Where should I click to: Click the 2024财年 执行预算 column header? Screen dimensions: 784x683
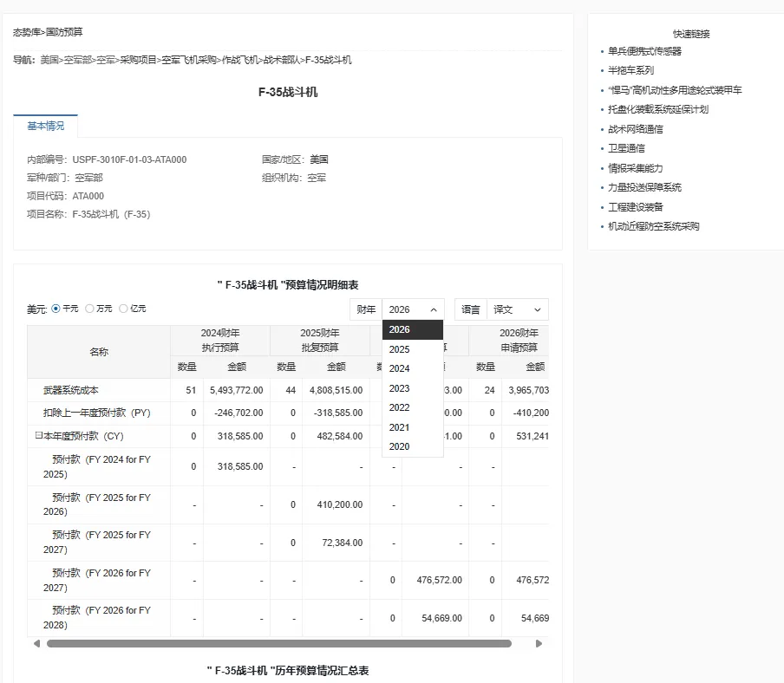(x=220, y=341)
